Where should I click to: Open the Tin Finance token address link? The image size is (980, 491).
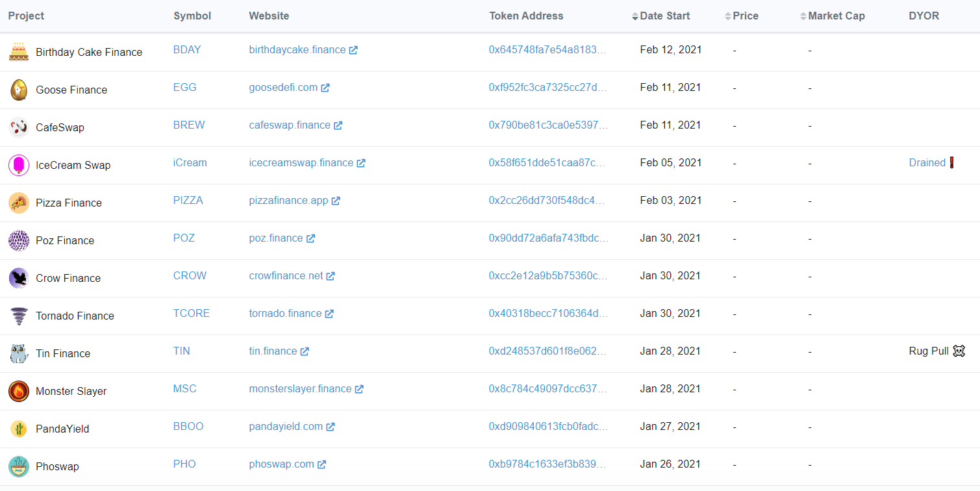[547, 351]
